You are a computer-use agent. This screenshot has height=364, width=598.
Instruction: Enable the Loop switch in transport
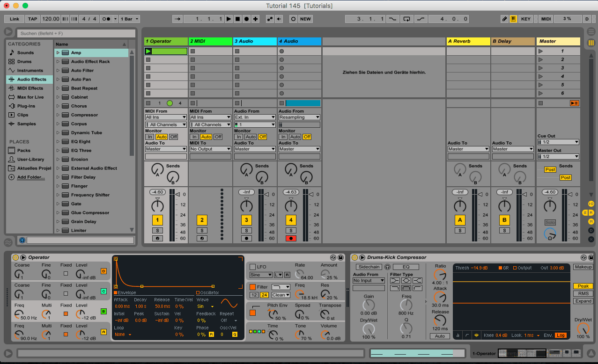click(x=406, y=19)
